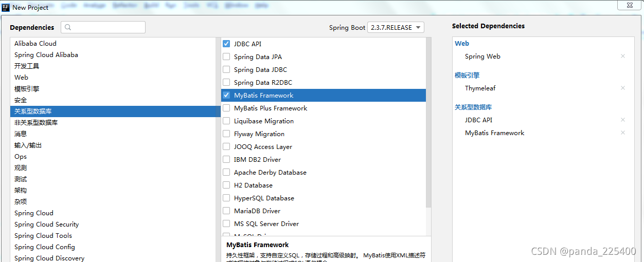Click Thymeleaf in Selected Dependencies

(x=480, y=88)
